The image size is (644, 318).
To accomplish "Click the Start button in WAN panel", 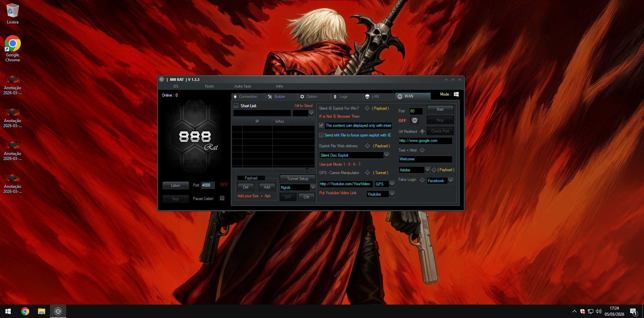I will [x=440, y=109].
